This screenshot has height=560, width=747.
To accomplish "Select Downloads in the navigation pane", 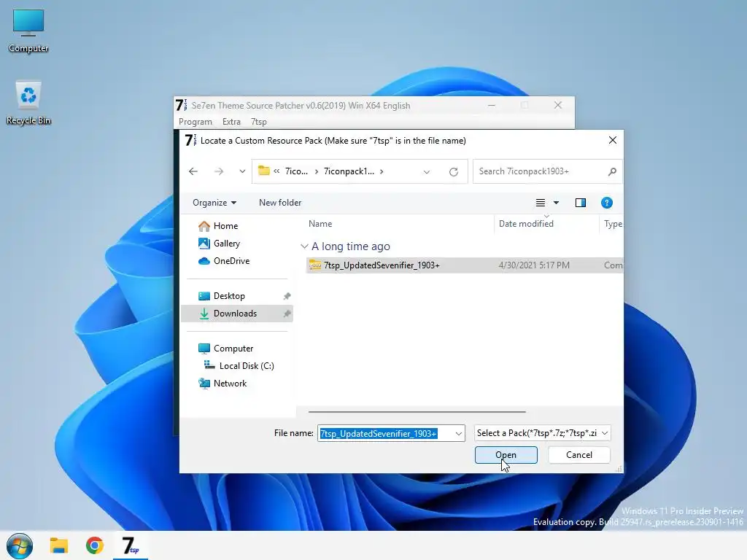I will click(x=237, y=314).
